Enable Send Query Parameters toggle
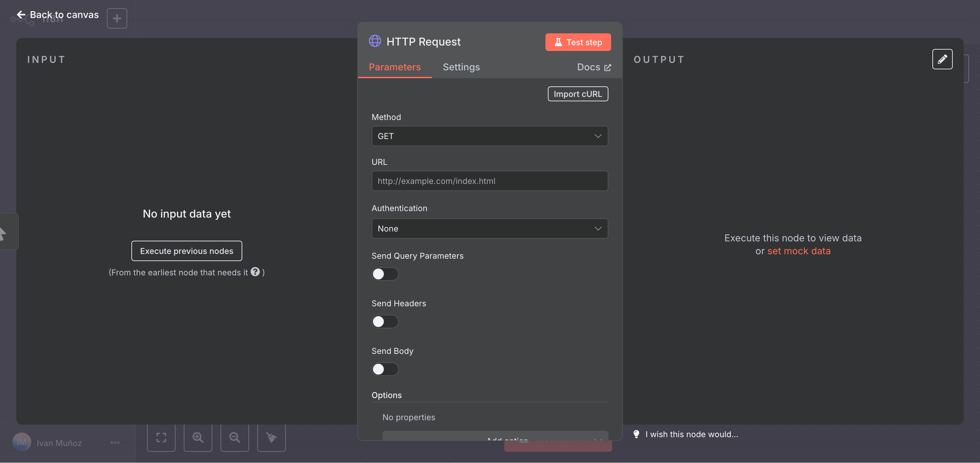The width and height of the screenshot is (980, 463). (x=385, y=274)
